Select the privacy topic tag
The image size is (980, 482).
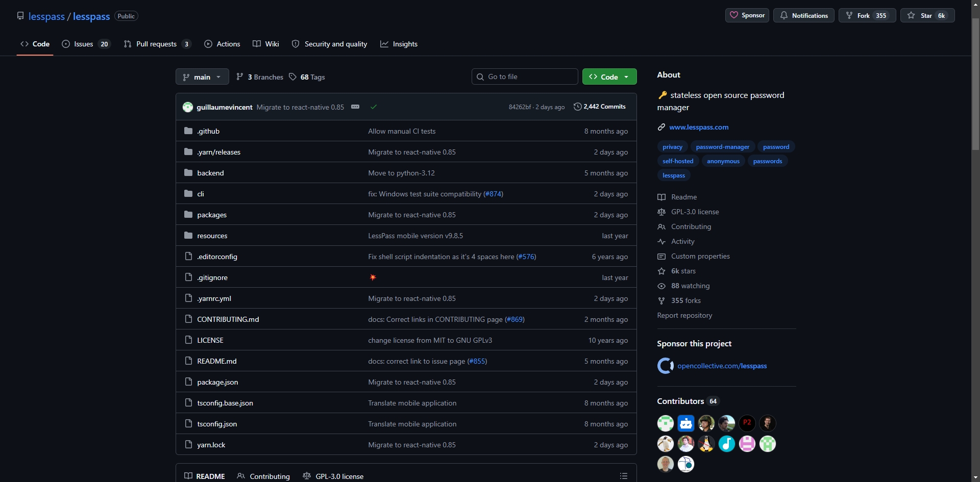click(672, 147)
